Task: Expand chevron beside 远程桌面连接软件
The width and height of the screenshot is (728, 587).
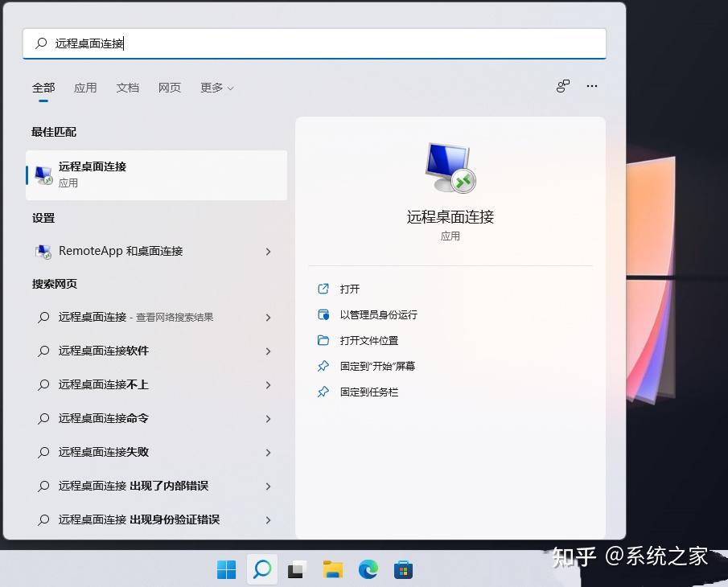Action: point(269,351)
